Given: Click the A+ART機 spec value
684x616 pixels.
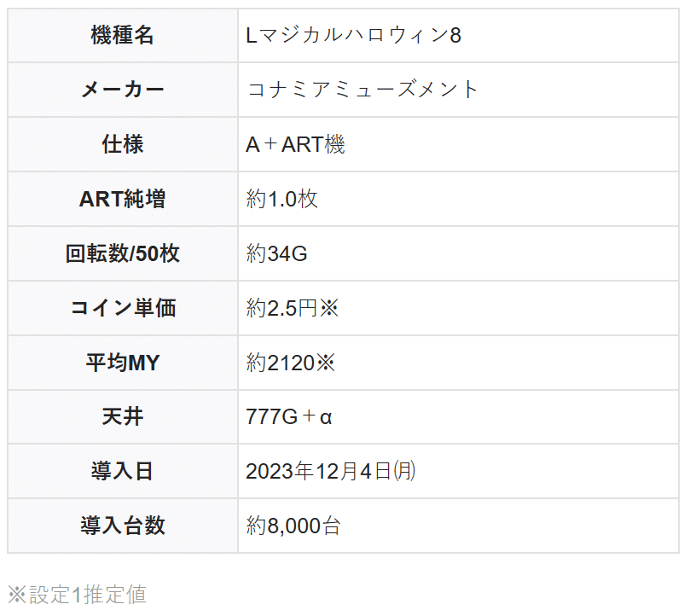Looking at the screenshot, I should [x=295, y=144].
